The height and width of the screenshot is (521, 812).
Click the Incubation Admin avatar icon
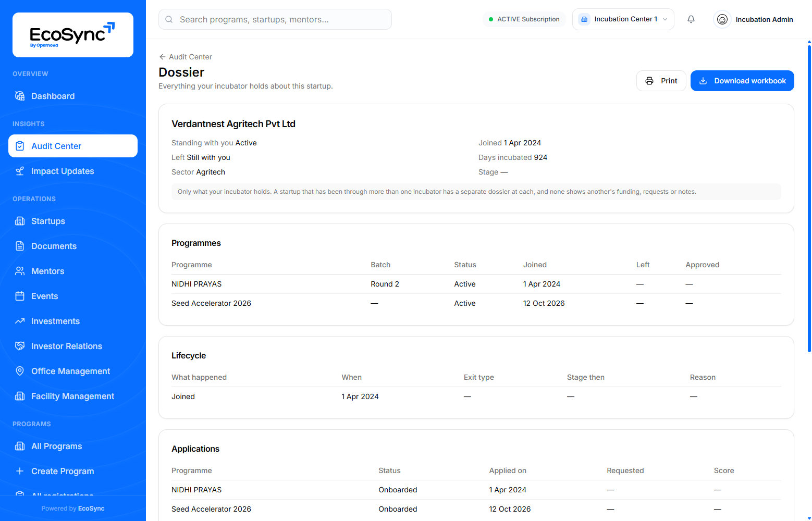(722, 19)
